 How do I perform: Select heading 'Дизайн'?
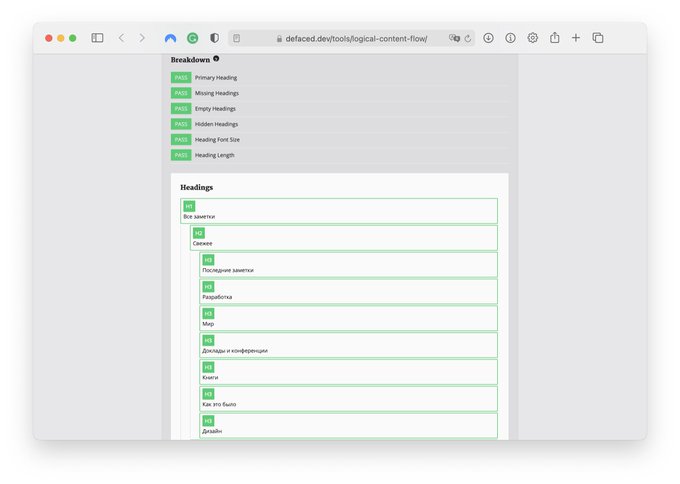[212, 432]
